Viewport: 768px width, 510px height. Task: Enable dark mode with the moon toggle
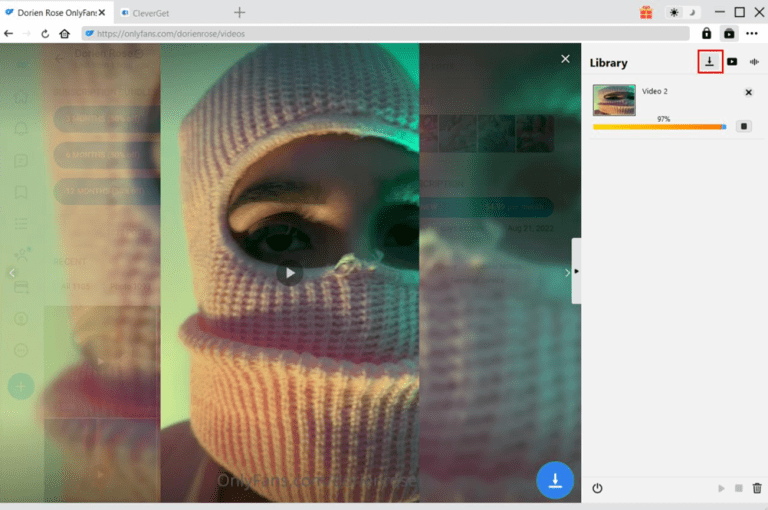coord(690,12)
